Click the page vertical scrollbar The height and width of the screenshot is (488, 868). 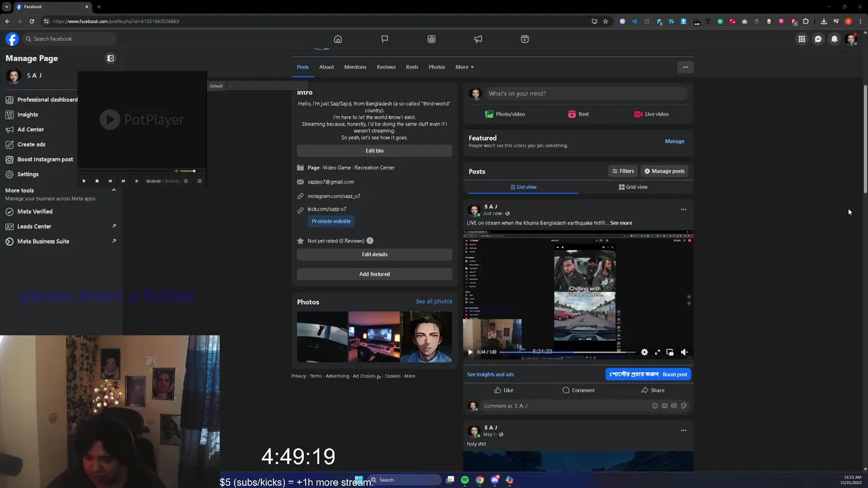point(865,138)
